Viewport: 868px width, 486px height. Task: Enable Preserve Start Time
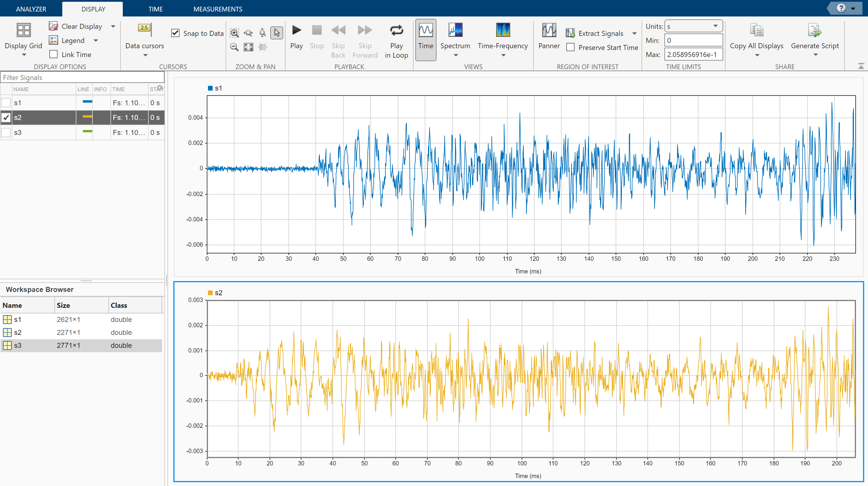[570, 47]
